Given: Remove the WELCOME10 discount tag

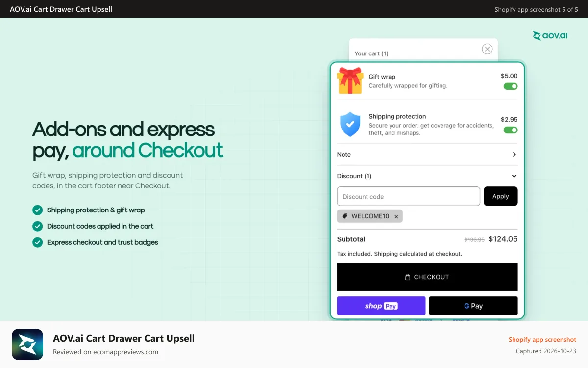Looking at the screenshot, I should click(396, 216).
